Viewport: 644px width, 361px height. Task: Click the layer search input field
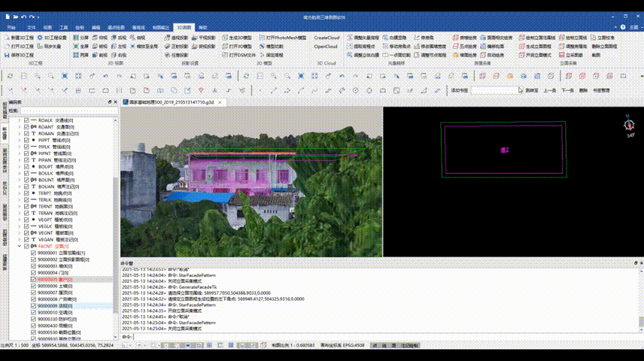click(68, 111)
